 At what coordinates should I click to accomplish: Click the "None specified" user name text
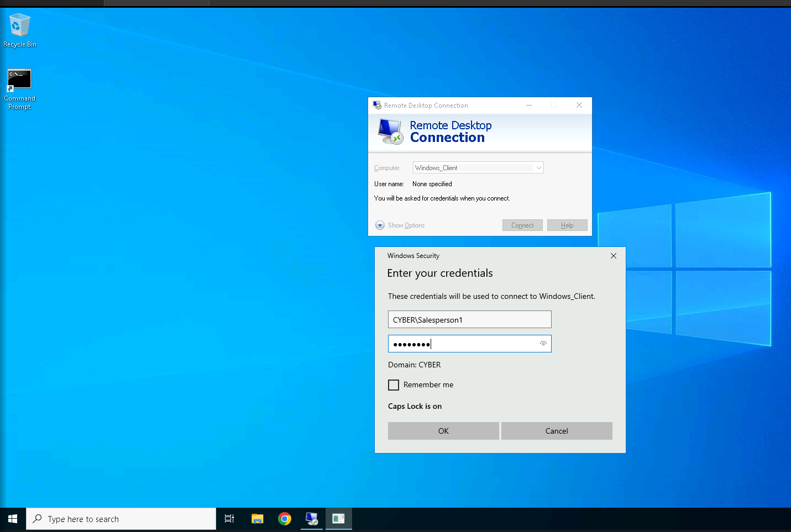click(432, 184)
